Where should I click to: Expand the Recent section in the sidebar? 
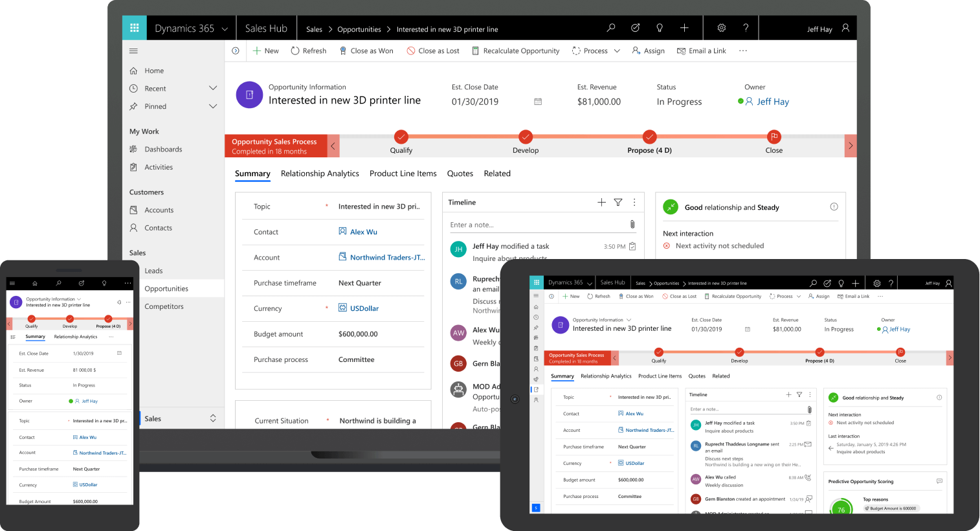click(213, 88)
